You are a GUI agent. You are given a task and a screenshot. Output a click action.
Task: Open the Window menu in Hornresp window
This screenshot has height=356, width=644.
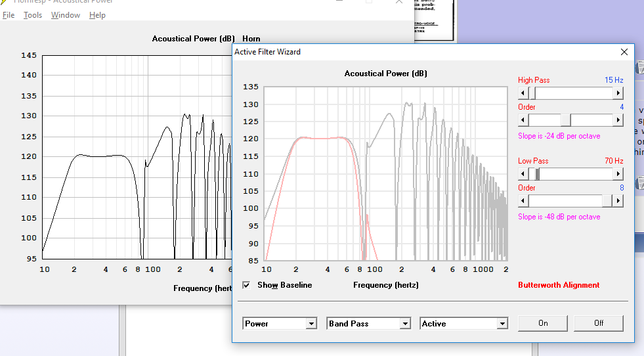tap(66, 15)
